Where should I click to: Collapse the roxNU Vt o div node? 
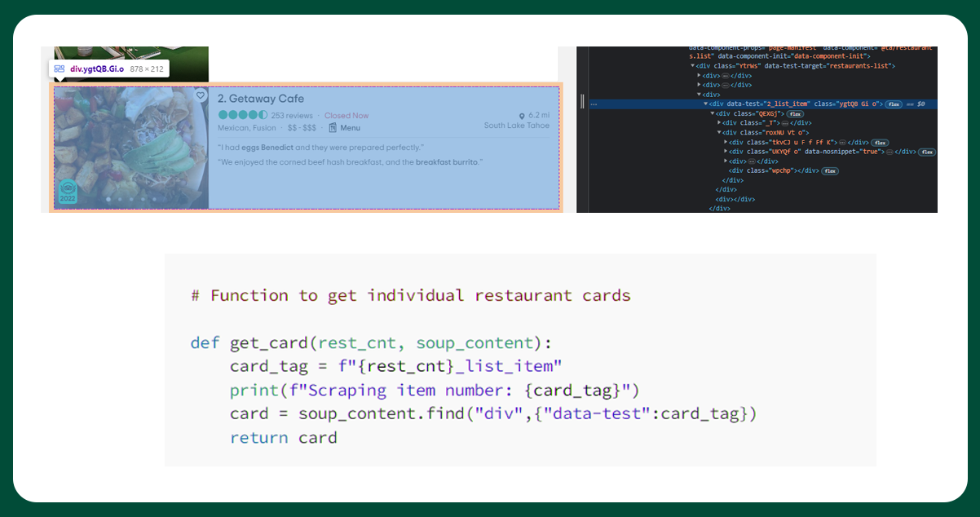click(x=719, y=132)
